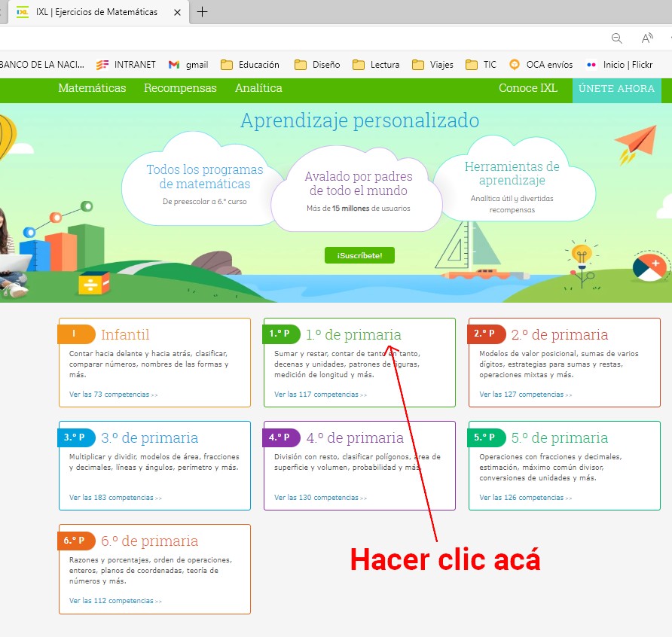Image resolution: width=672 pixels, height=637 pixels.
Task: View the 183 competencias link
Action: pos(115,498)
